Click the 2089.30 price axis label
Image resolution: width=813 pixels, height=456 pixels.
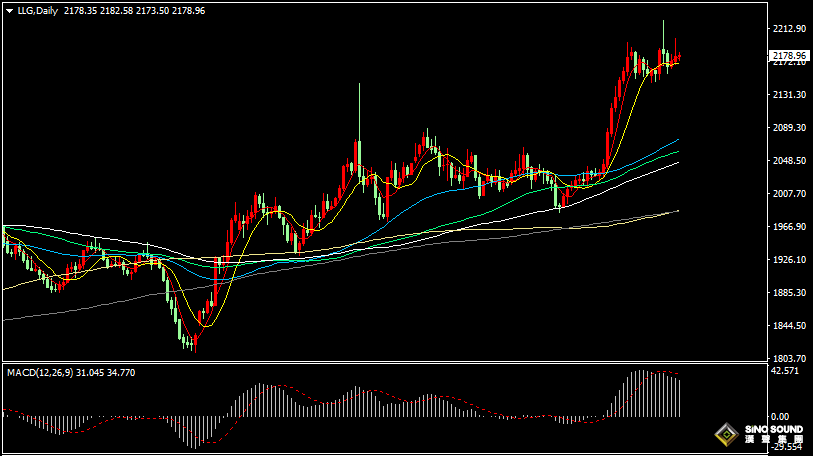[x=789, y=128]
